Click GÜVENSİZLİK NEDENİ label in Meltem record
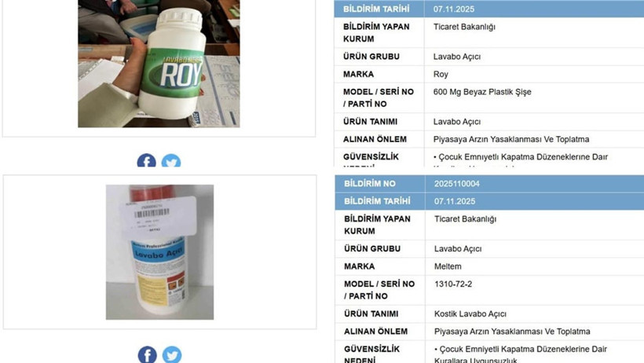This screenshot has height=363, width=644. click(371, 354)
